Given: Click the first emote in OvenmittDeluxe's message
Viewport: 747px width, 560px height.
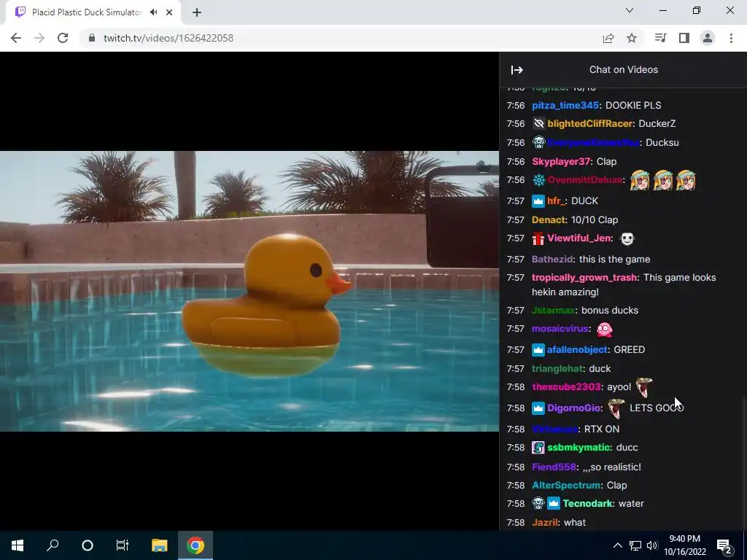Looking at the screenshot, I should [x=639, y=181].
